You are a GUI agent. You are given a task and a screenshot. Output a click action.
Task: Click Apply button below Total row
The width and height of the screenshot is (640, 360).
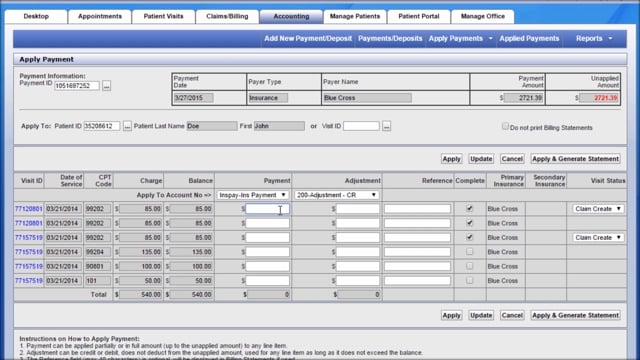(x=451, y=315)
